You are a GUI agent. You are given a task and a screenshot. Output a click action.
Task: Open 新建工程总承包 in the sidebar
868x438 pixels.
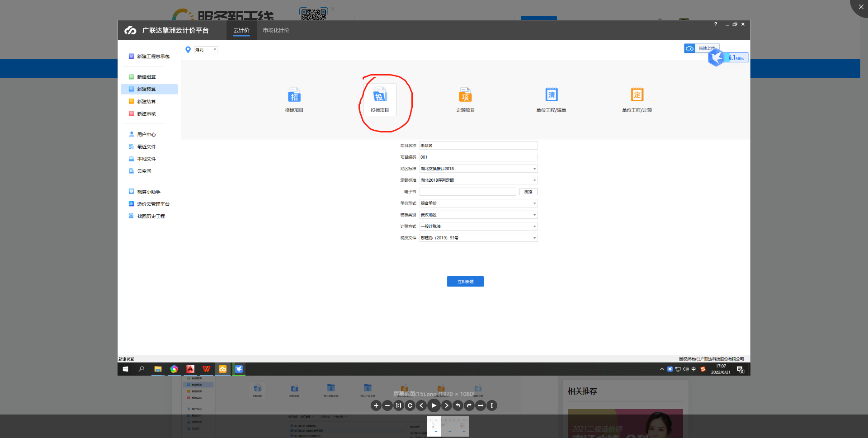pos(149,57)
